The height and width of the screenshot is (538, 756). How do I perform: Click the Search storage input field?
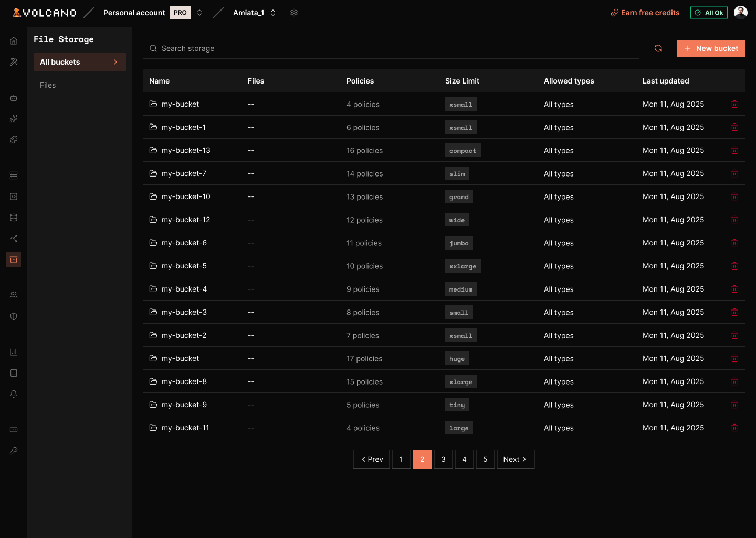[391, 48]
